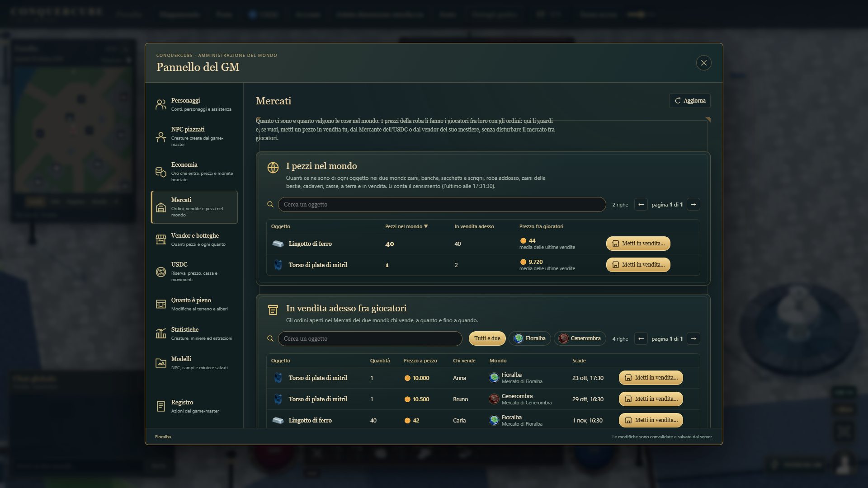
Task: Go to next page of world items
Action: (693, 204)
